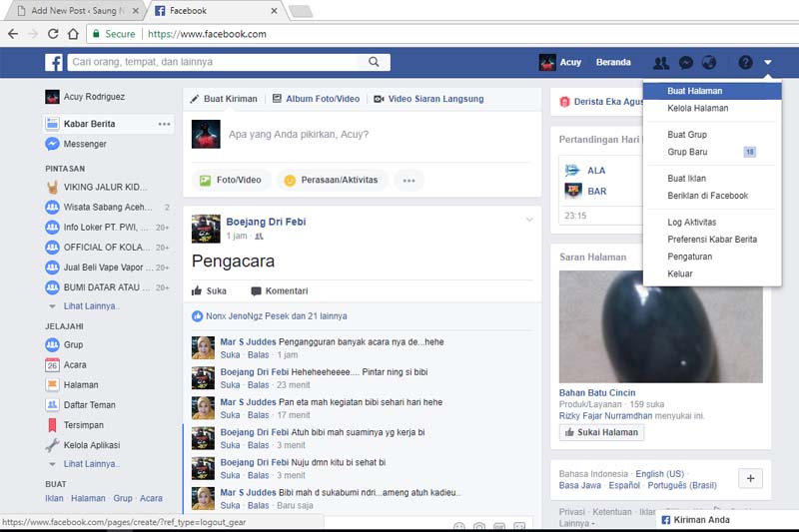Open Messenger in left sidebar
This screenshot has height=532, width=799.
[x=84, y=144]
